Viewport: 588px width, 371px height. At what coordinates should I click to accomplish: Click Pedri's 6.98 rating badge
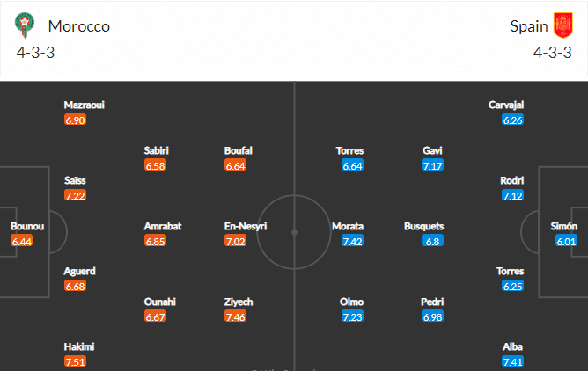[x=432, y=316]
